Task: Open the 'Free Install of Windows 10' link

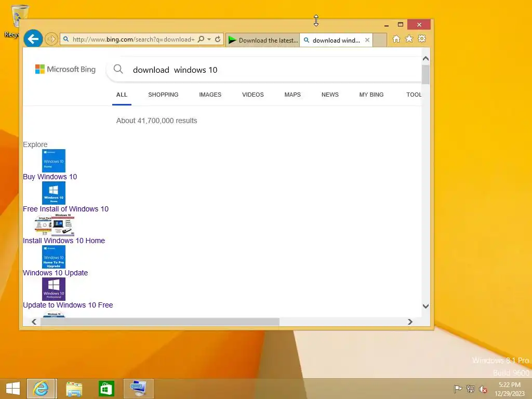Action: pyautogui.click(x=66, y=209)
